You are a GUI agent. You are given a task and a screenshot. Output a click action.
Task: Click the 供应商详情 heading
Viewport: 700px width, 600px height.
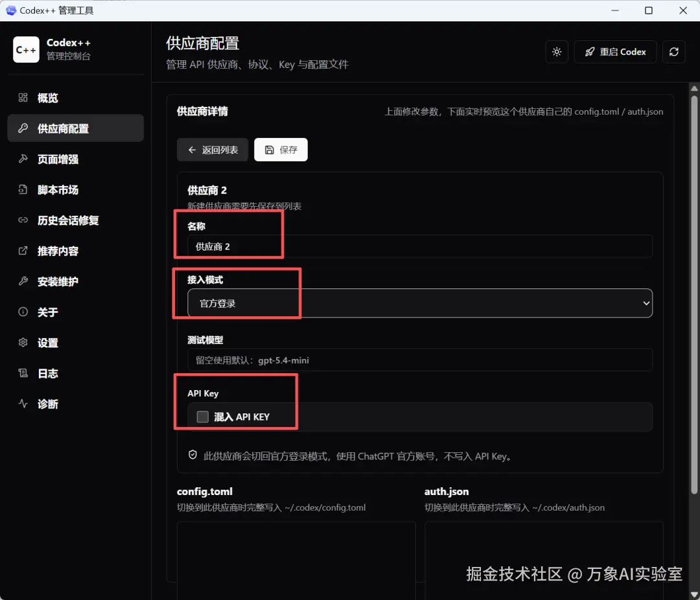pyautogui.click(x=202, y=111)
